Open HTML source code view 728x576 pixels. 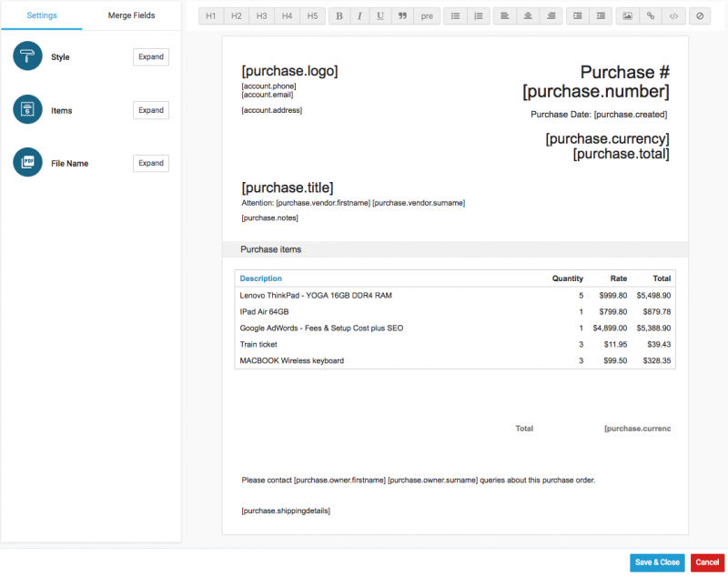(673, 16)
